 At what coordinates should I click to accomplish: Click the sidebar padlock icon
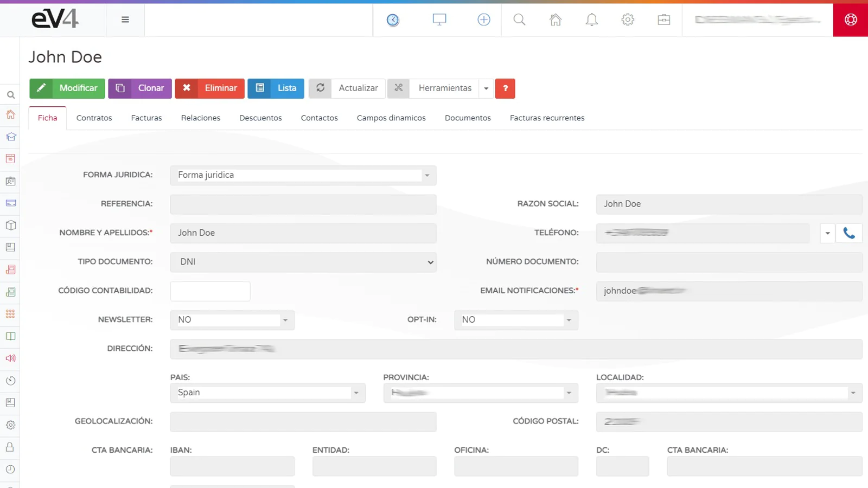click(x=10, y=447)
